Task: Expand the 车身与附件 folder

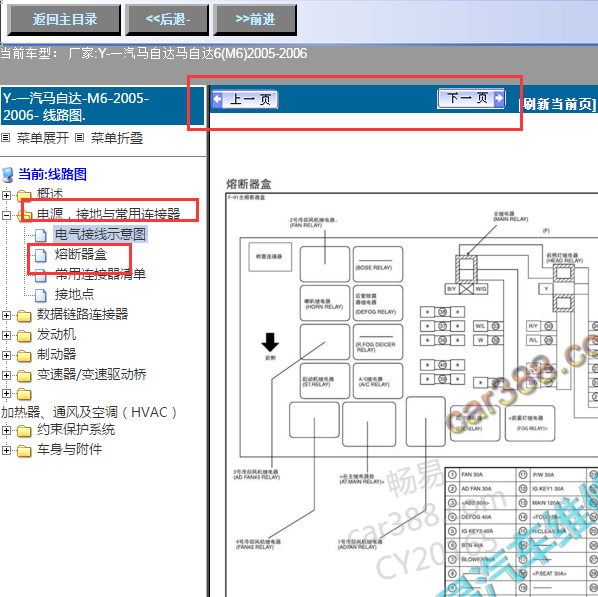Action: click(6, 450)
